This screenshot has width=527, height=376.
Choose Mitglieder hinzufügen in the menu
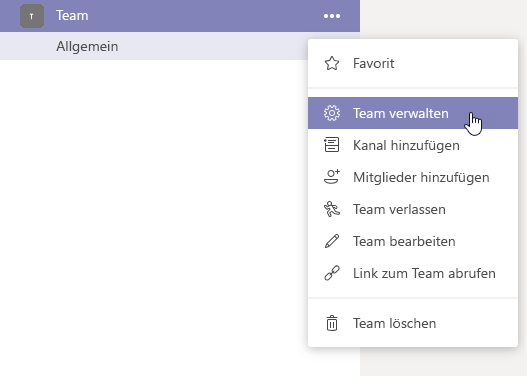tap(413, 177)
